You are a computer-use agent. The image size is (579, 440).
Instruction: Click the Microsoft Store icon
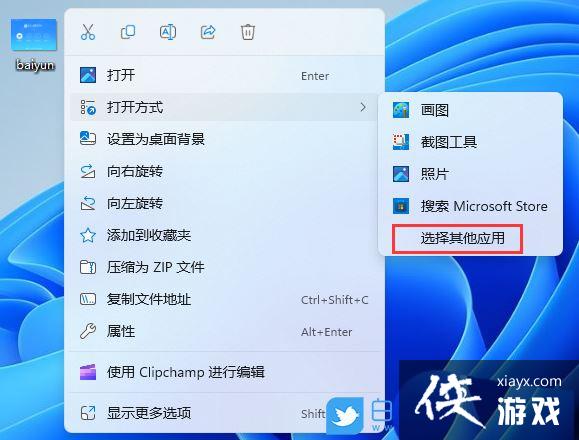pyautogui.click(x=401, y=206)
